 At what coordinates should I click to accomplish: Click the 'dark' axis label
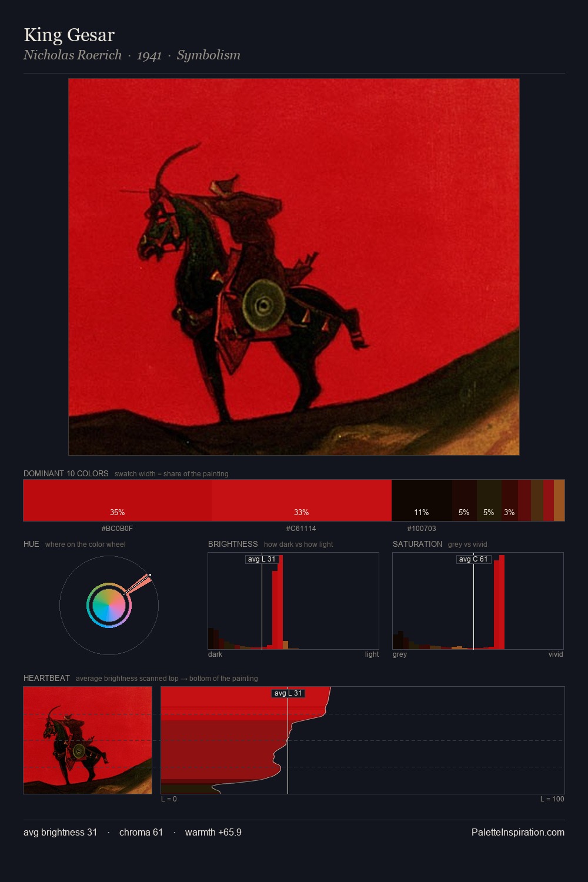coord(215,654)
